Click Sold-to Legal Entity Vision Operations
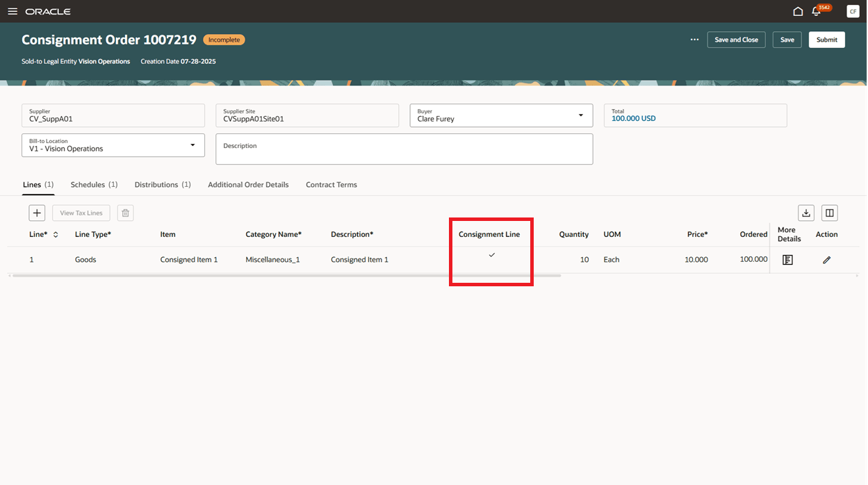Image resolution: width=868 pixels, height=485 pixels. coord(76,62)
